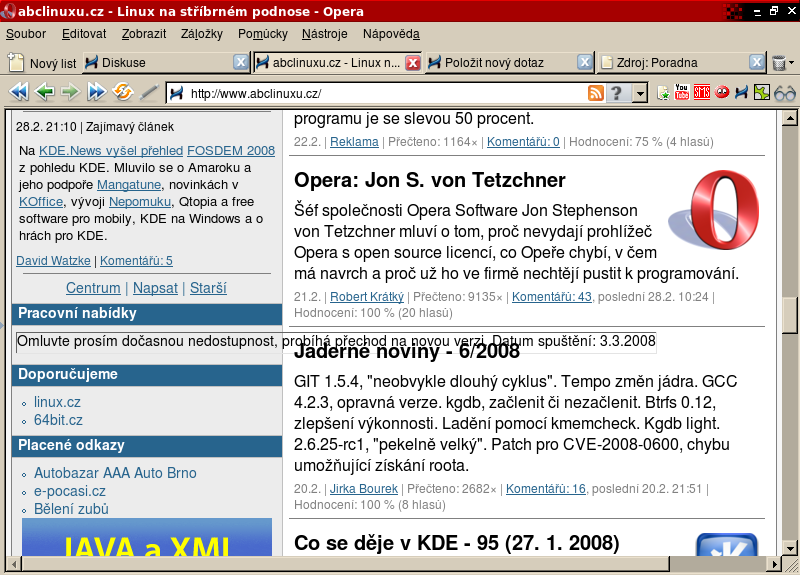The image size is (800, 575).
Task: Click the abclinuxu logo icon in right toolbar
Action: pyautogui.click(x=741, y=92)
